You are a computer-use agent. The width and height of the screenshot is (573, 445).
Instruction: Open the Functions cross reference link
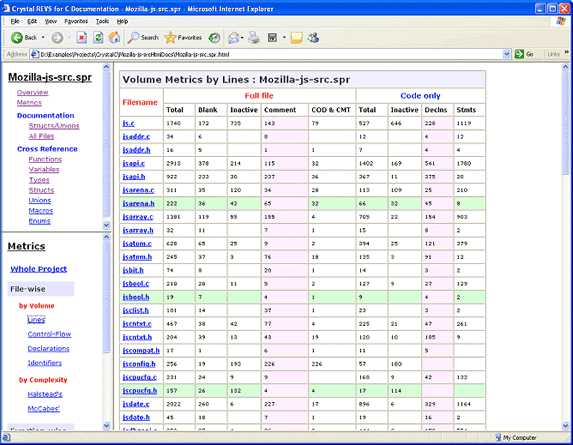[45, 159]
